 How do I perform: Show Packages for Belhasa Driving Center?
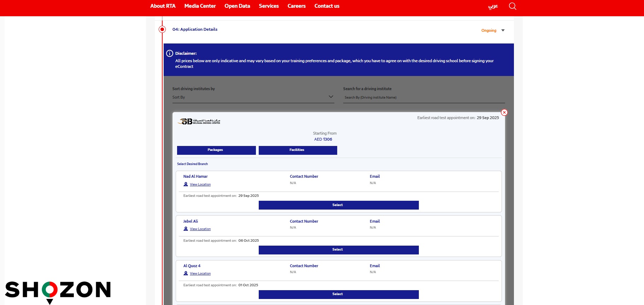(x=216, y=150)
